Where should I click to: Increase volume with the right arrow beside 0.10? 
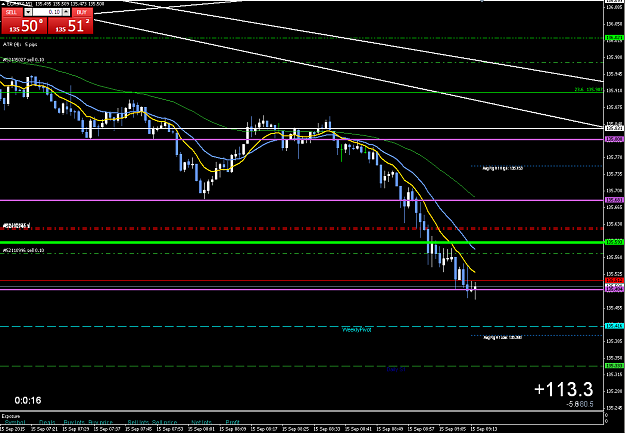coord(66,12)
